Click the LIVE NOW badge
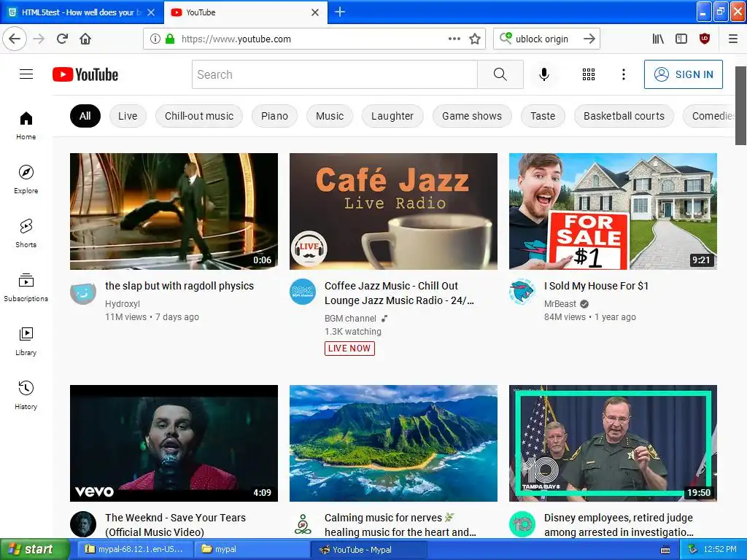This screenshot has height=560, width=747. pyautogui.click(x=349, y=349)
